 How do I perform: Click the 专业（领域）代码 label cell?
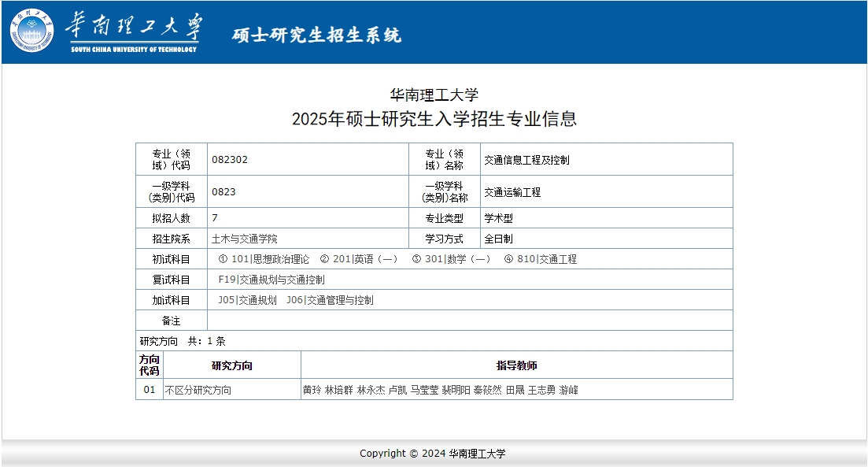[x=172, y=160]
